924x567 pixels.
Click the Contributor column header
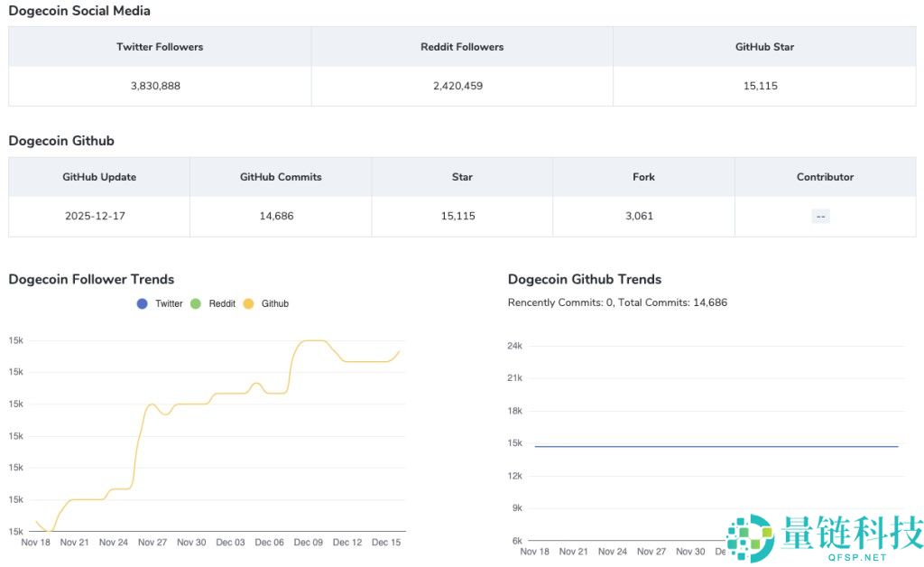click(825, 177)
